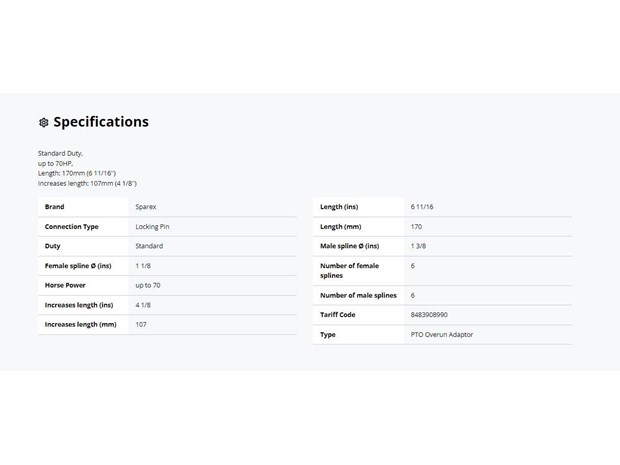
Task: Click the Locking Pin value
Action: click(x=152, y=227)
